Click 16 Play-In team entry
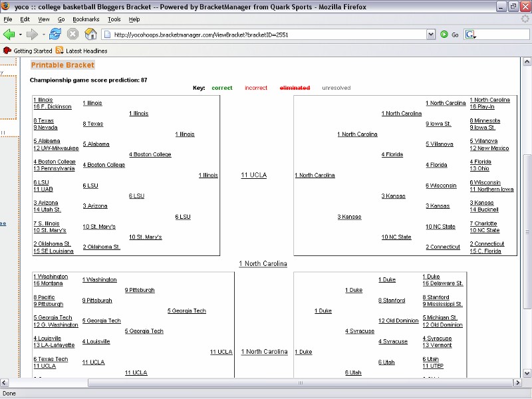 tap(481, 106)
